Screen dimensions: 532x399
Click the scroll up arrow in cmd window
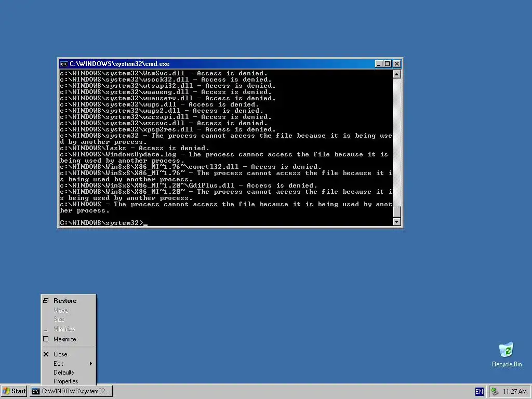[396, 74]
